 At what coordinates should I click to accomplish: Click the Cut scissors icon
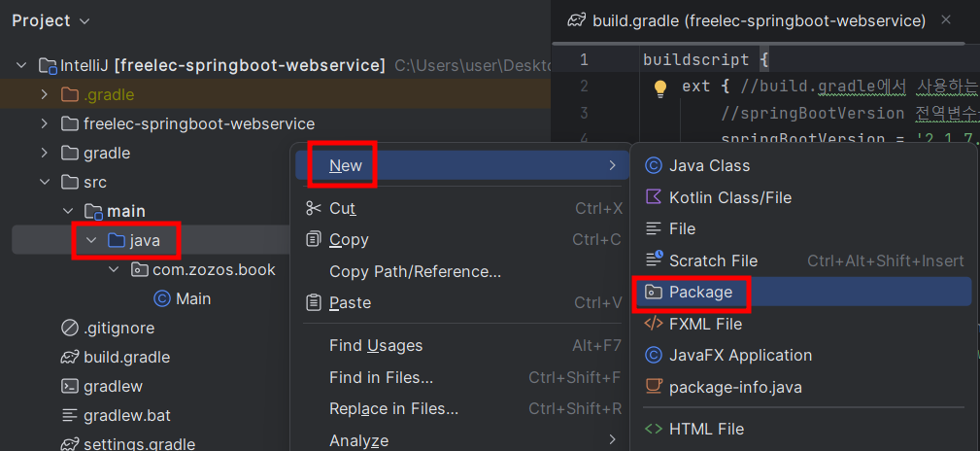[x=313, y=208]
